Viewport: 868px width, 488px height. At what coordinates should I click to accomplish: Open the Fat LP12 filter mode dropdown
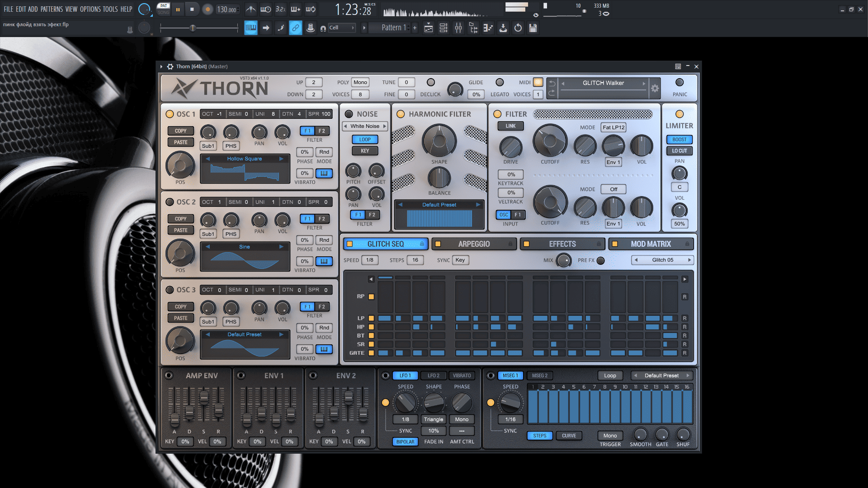(613, 127)
